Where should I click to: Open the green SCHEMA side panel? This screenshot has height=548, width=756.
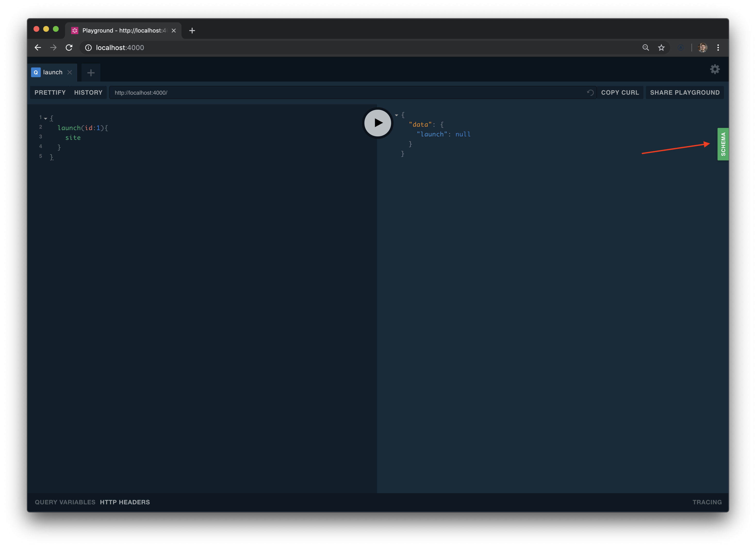[x=723, y=144]
